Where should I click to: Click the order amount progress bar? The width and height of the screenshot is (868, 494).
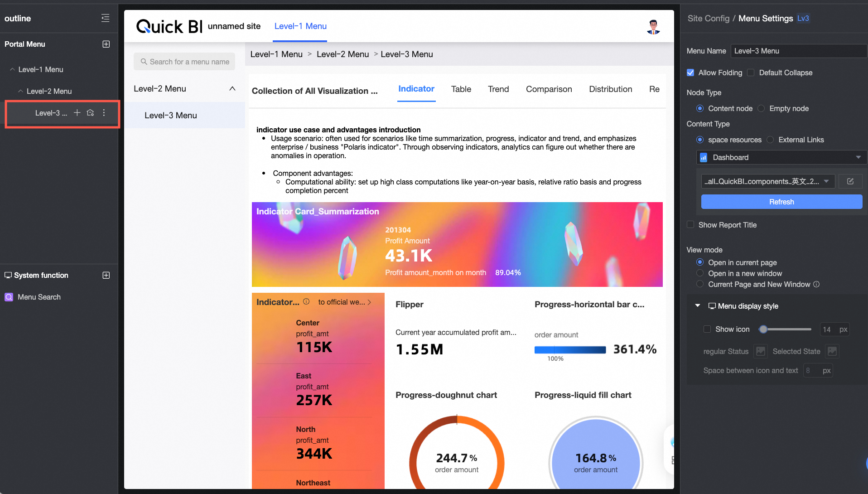(x=570, y=349)
